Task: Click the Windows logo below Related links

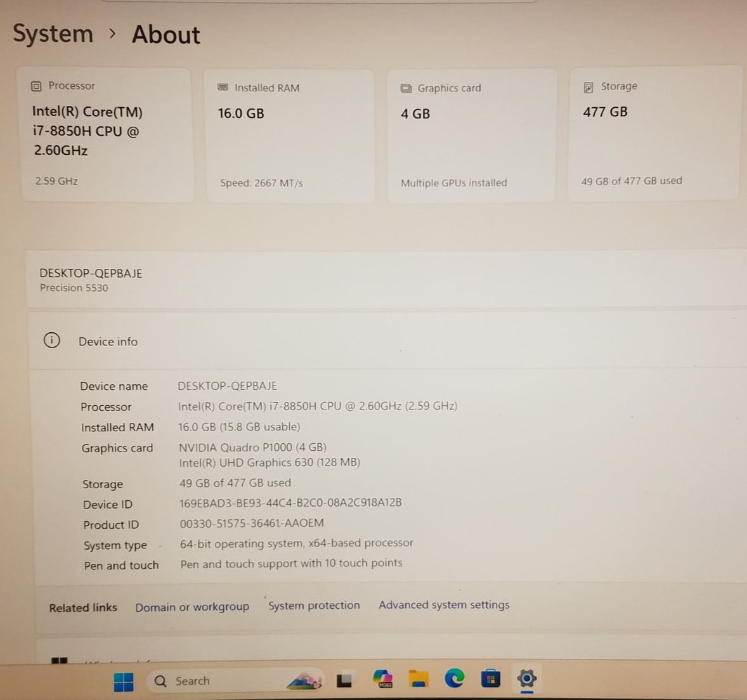Action: (60, 661)
